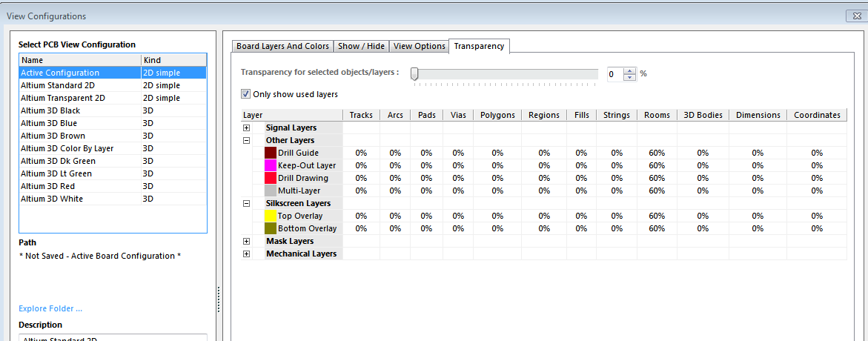
Task: Click the Description text field
Action: tap(113, 338)
